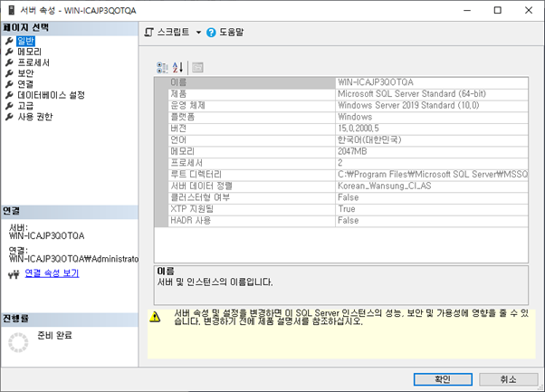The height and width of the screenshot is (392, 545).
Task: Open the 프로세서 page
Action: pos(33,62)
